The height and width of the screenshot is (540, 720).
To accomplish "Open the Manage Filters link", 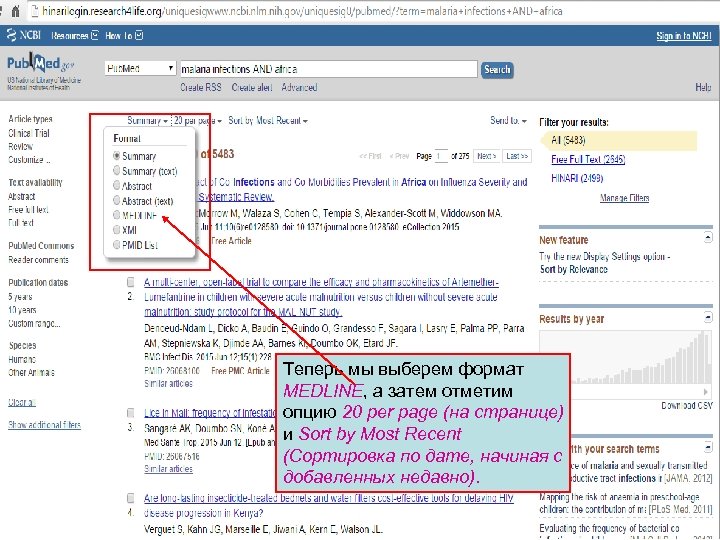I will point(624,198).
